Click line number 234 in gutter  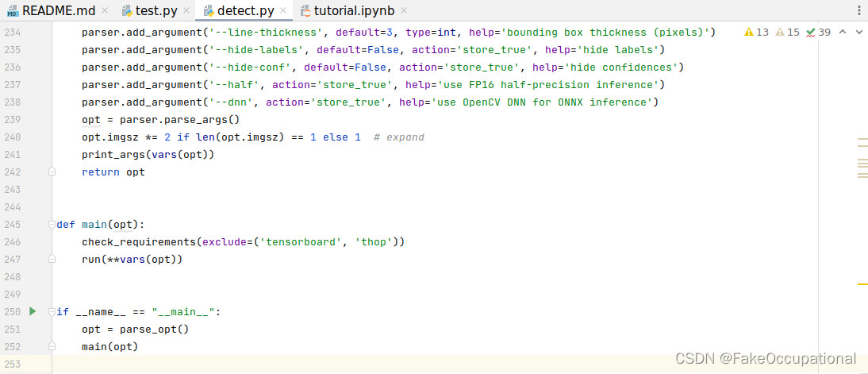coord(12,33)
